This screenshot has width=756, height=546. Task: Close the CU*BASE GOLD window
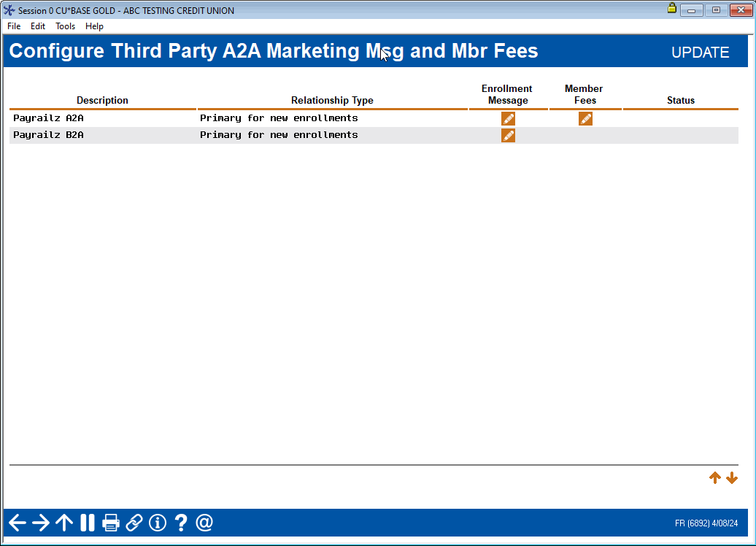coord(741,9)
